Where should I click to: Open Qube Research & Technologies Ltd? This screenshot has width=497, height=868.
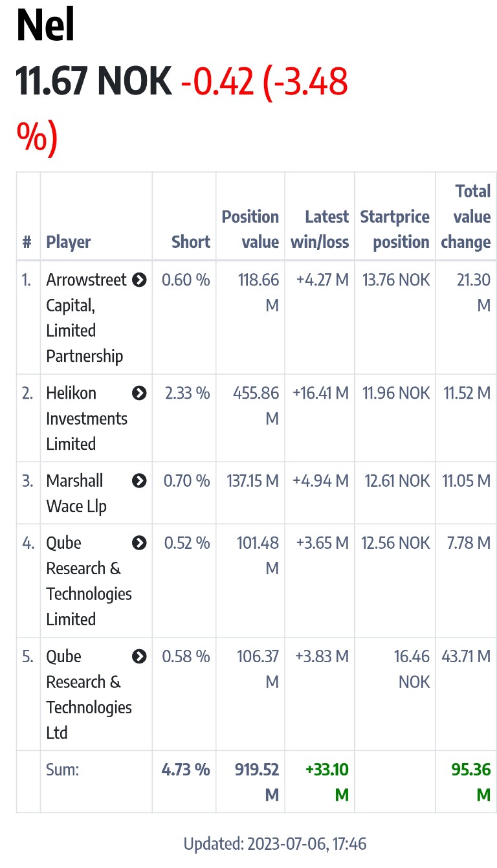click(89, 694)
